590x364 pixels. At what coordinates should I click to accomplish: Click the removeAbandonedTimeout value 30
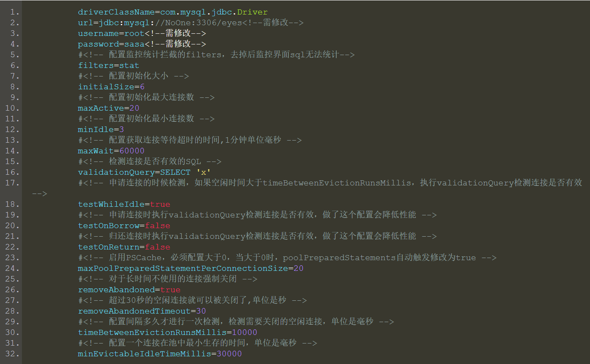point(201,311)
